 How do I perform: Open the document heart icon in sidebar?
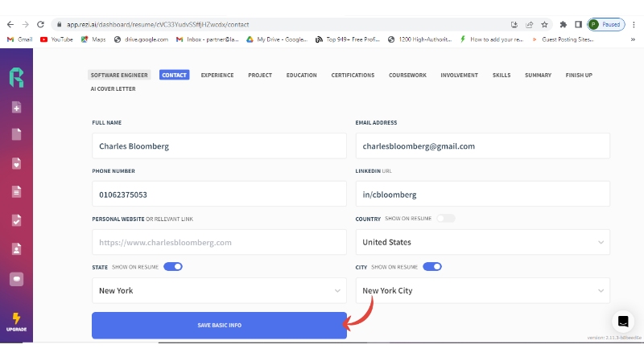[x=16, y=163]
